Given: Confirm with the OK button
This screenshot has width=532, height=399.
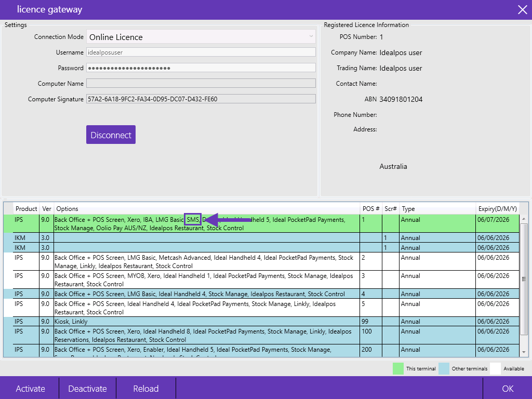Looking at the screenshot, I should coord(508,389).
